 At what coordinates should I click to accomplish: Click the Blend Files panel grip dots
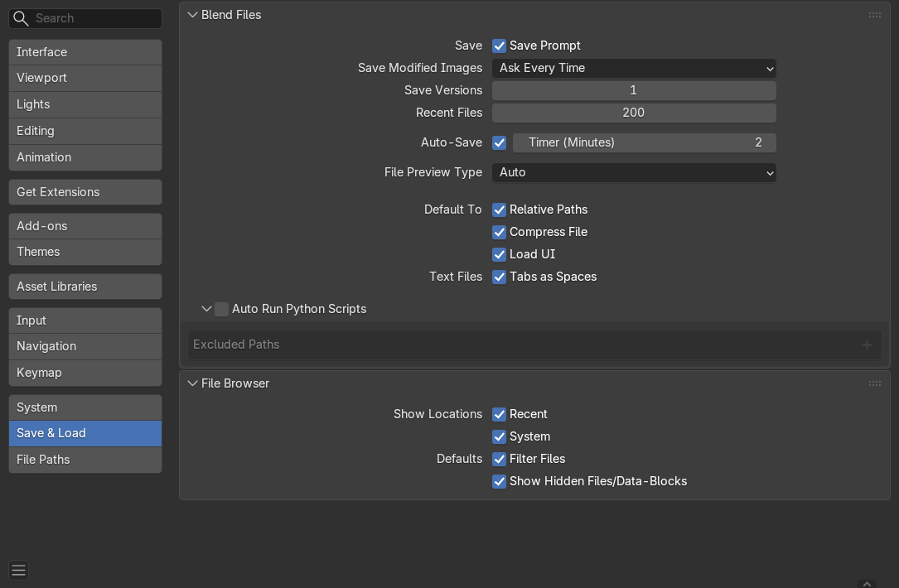tap(874, 15)
